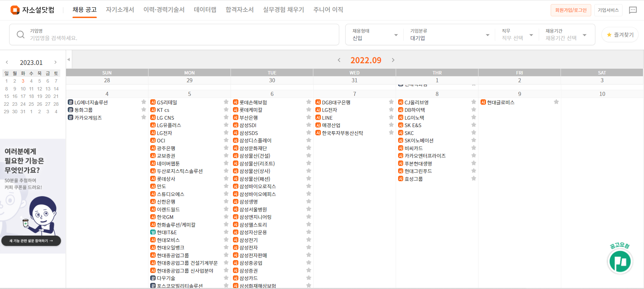
Task: Open the 이력·경력기술서 menu
Action: [x=164, y=10]
